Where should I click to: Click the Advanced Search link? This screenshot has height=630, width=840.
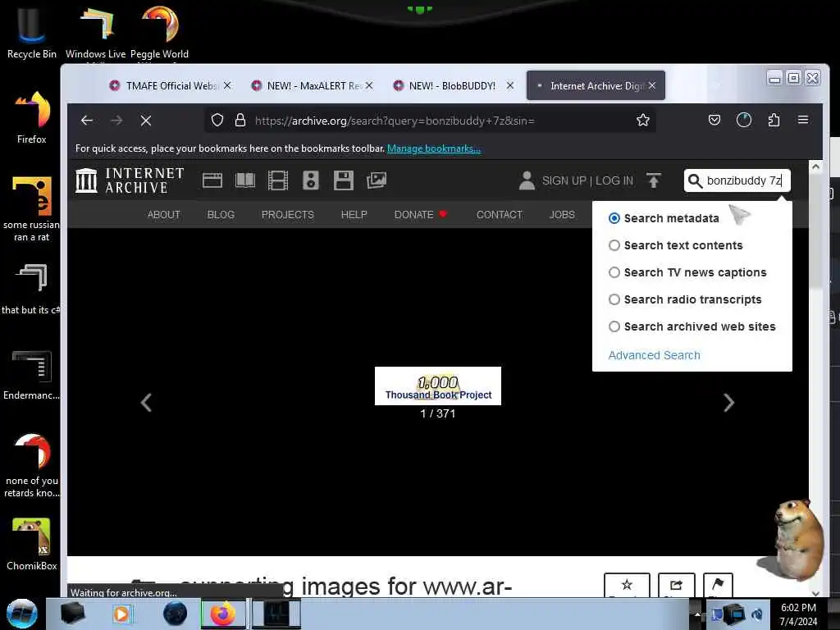(x=654, y=355)
